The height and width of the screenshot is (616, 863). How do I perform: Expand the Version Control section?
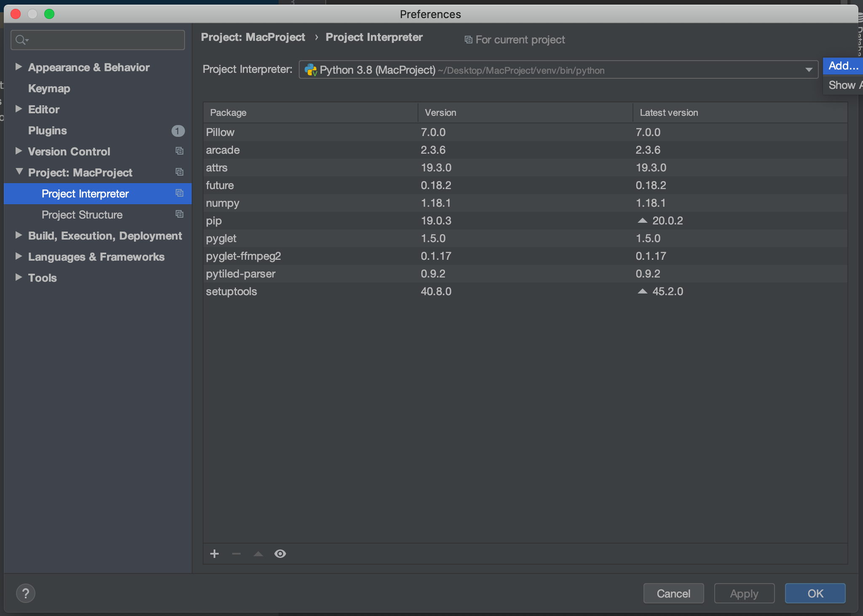tap(19, 151)
